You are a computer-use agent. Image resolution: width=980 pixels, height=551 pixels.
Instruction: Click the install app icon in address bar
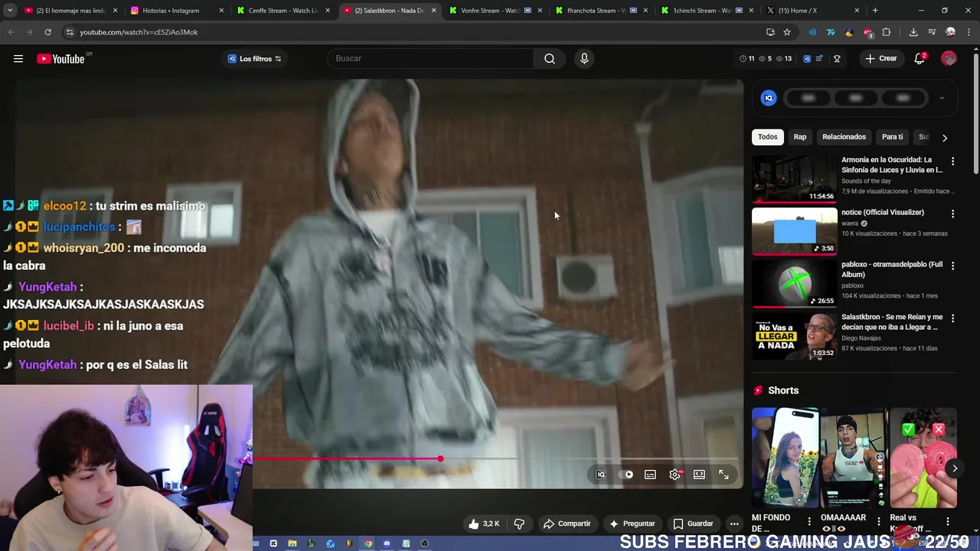point(770,32)
